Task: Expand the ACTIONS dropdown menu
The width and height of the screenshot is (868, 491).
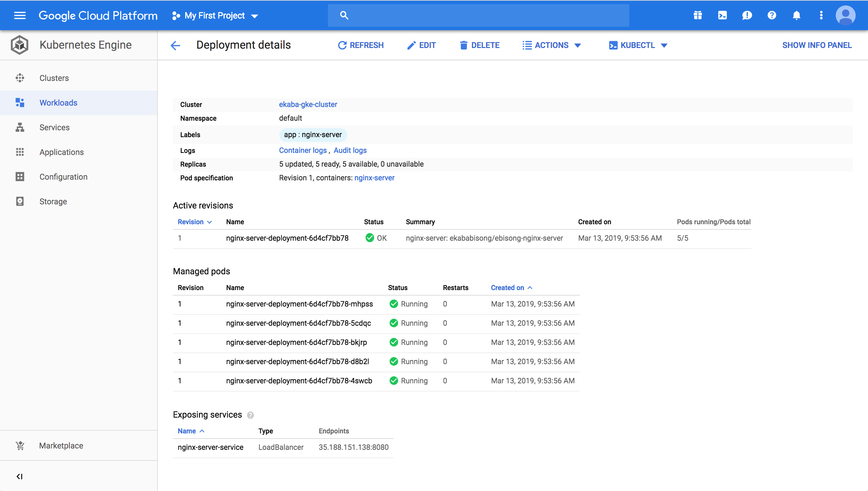Action: [551, 45]
